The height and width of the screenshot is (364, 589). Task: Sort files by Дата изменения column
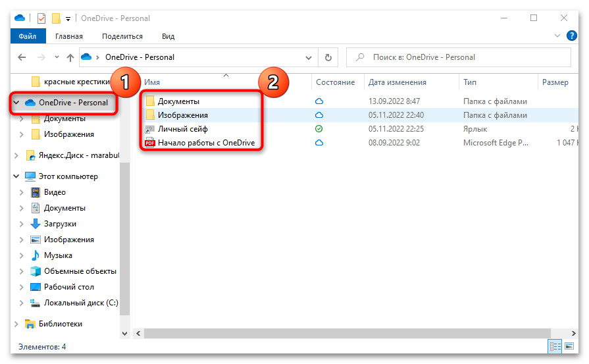397,82
